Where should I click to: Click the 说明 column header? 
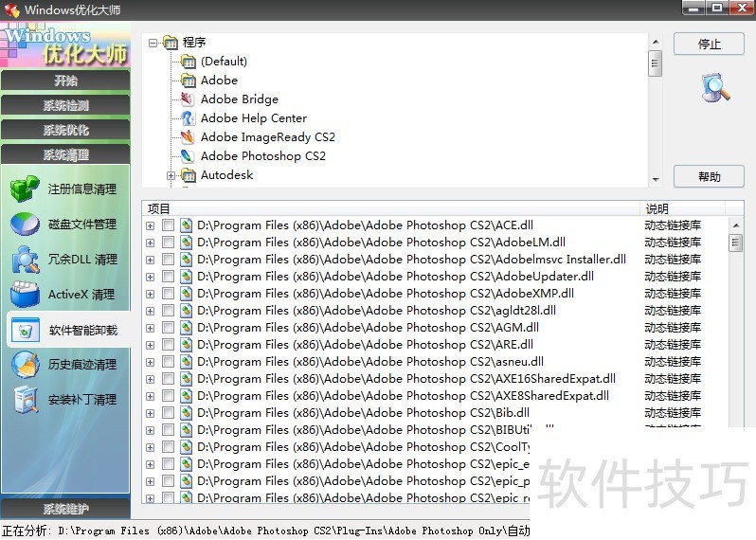click(x=682, y=208)
